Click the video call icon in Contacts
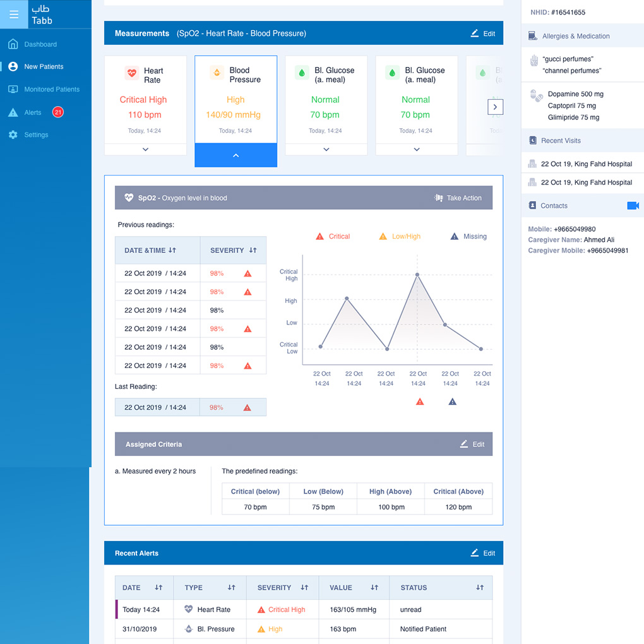644x644 pixels. pos(633,206)
